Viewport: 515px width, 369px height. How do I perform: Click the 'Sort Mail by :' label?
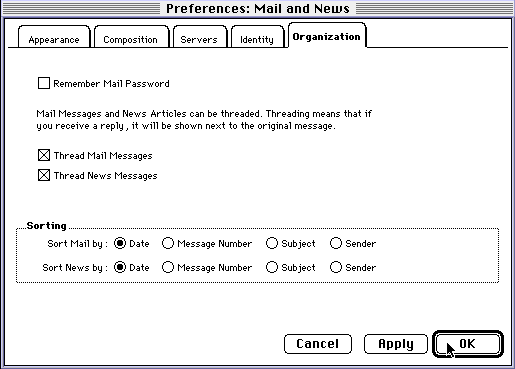[77, 244]
